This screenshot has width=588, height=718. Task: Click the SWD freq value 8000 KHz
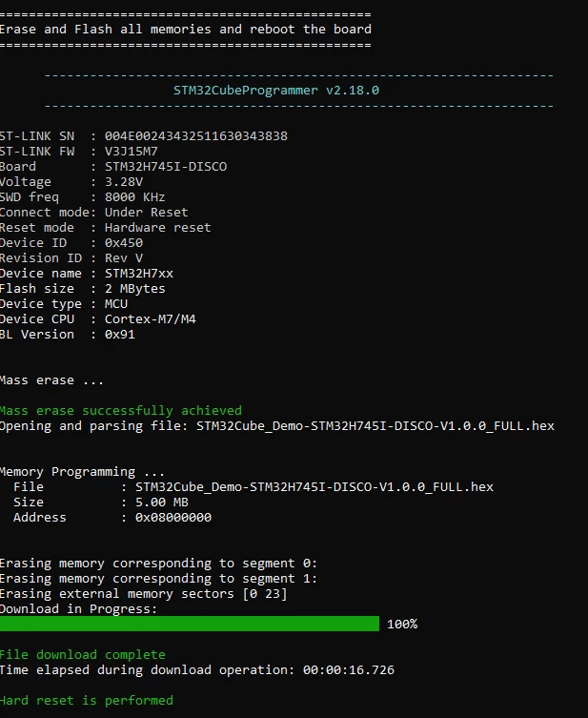pyautogui.click(x=135, y=196)
